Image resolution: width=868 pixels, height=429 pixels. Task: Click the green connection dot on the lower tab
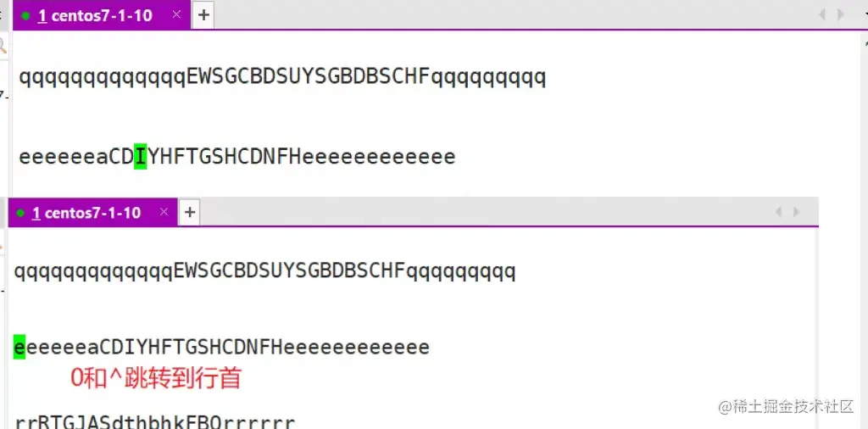point(20,213)
